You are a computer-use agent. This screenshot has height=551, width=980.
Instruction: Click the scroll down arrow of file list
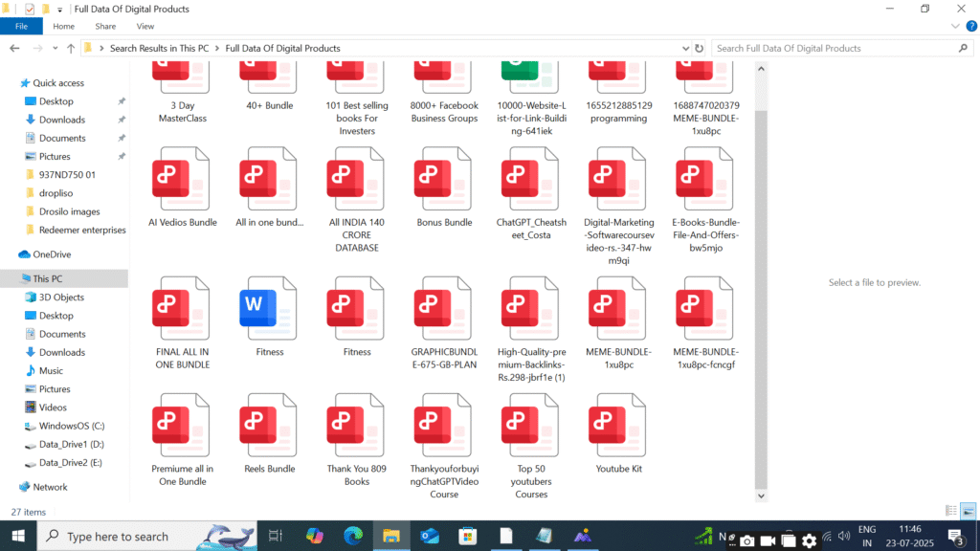click(x=762, y=496)
